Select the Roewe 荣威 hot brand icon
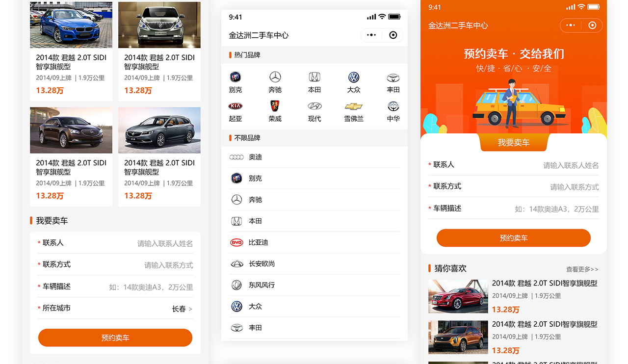The image size is (628, 364). coord(275,106)
